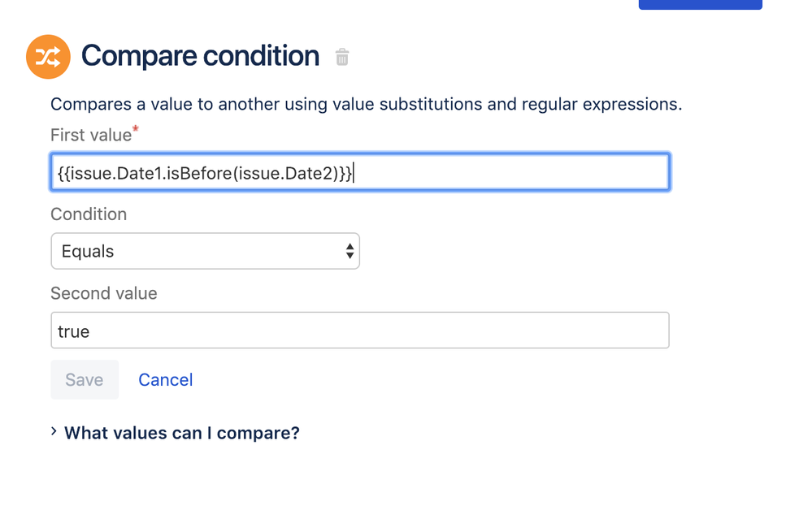Click the Condition field label
The width and height of the screenshot is (812, 523).
click(89, 214)
